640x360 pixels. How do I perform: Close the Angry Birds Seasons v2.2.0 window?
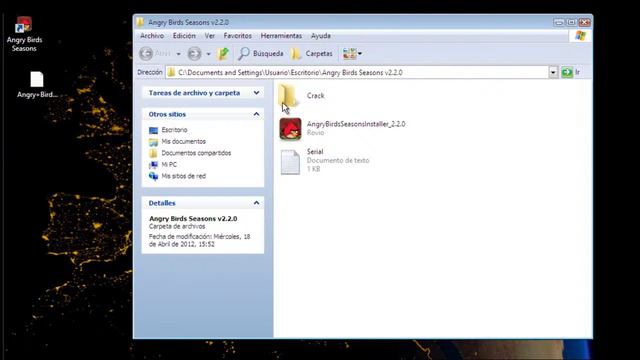coord(584,22)
